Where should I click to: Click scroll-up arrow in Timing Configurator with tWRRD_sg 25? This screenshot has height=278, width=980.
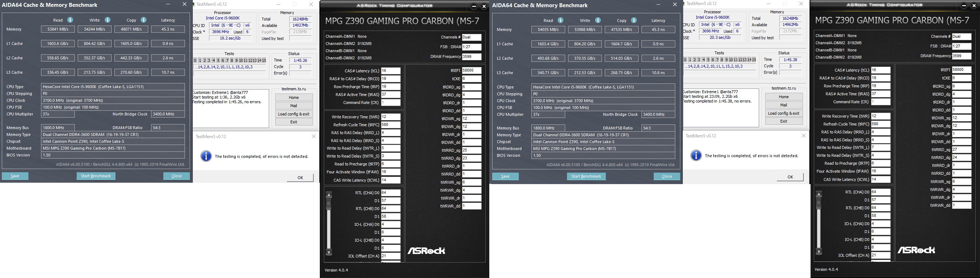click(x=329, y=195)
